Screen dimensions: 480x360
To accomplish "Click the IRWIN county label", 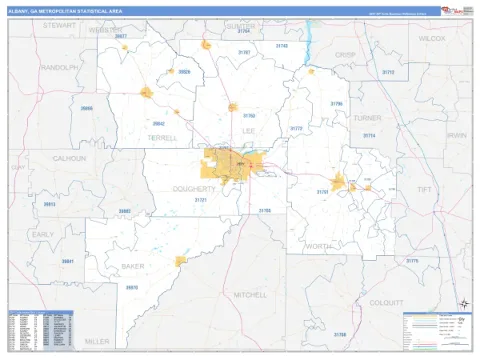I will click(x=457, y=136).
